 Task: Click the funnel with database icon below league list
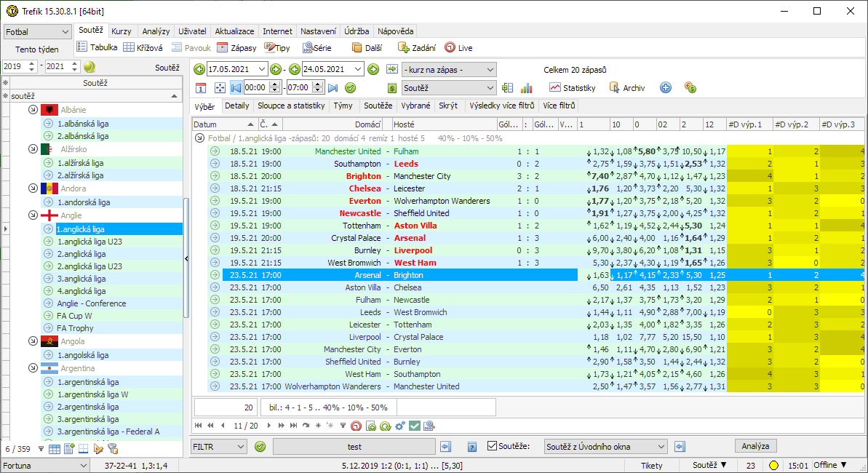(112, 449)
